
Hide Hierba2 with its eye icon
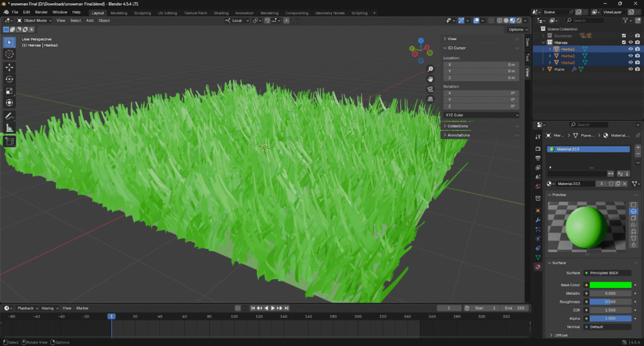tap(630, 56)
